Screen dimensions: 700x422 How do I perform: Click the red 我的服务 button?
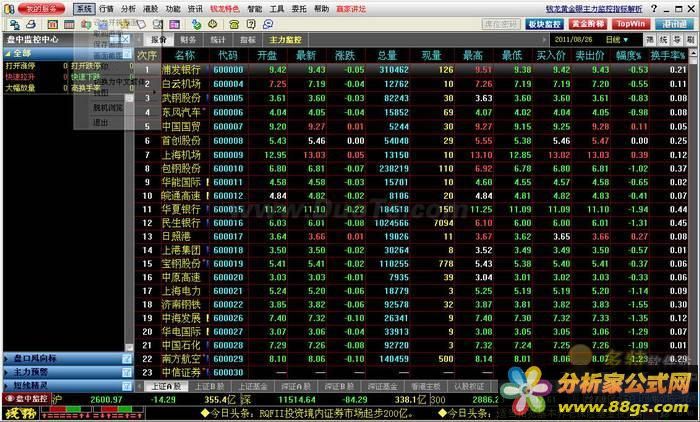42,8
